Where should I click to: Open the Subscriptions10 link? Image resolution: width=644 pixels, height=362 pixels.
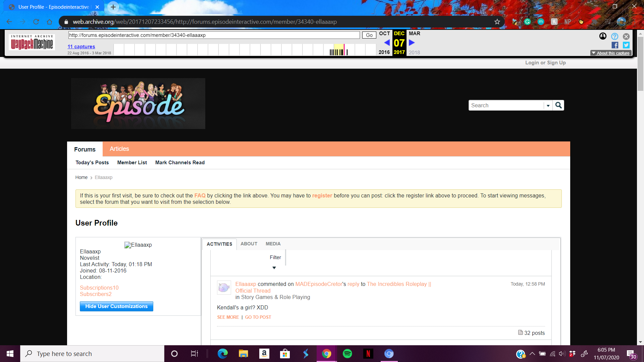pos(99,288)
